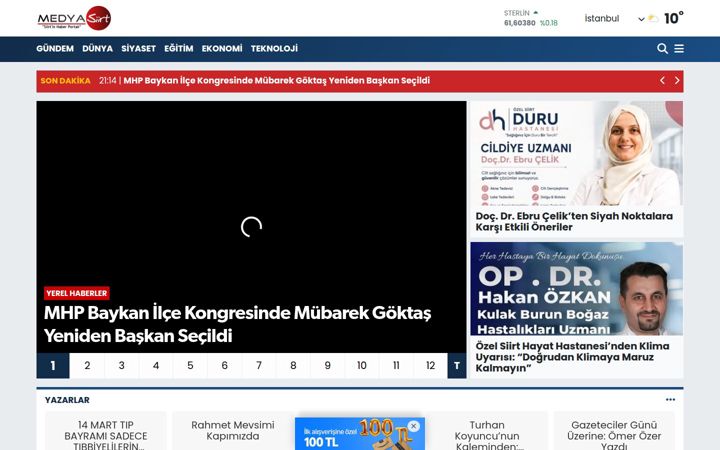
Task: Open the EKONOMİ menu
Action: pos(222,49)
